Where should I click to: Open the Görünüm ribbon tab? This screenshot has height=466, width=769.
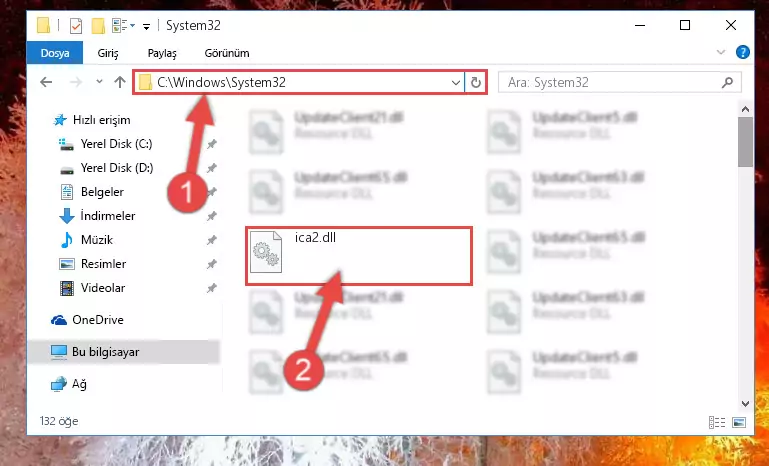pos(227,53)
